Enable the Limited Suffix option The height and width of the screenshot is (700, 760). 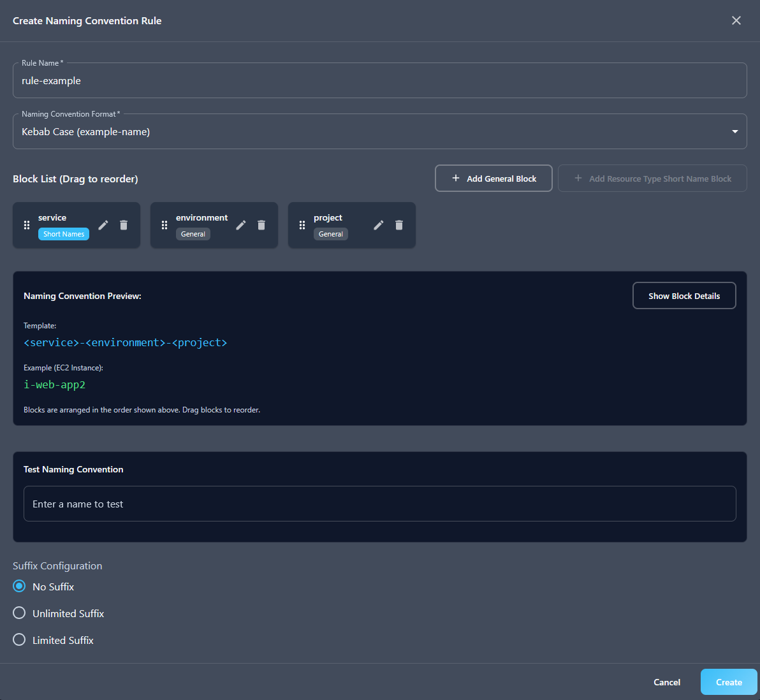pos(19,640)
